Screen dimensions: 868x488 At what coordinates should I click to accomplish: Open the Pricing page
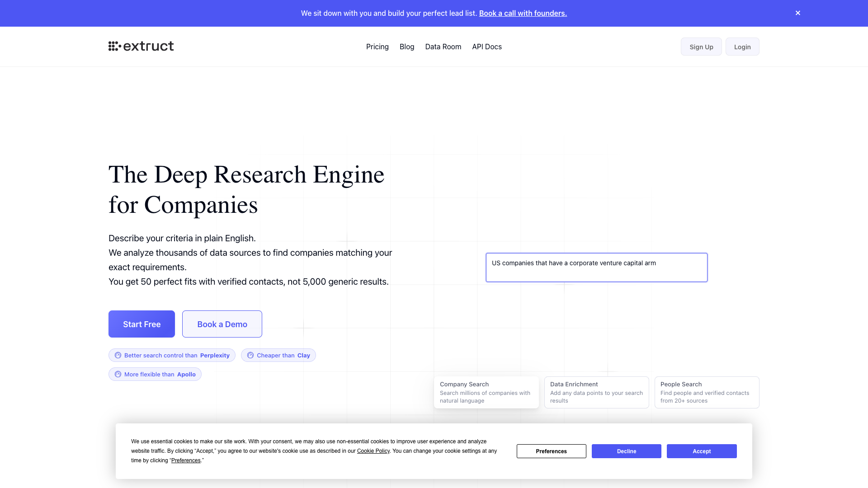pos(377,47)
